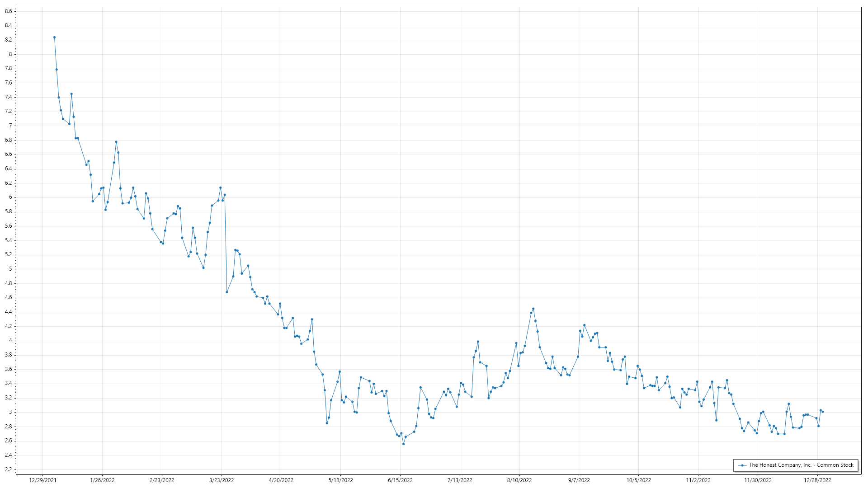The height and width of the screenshot is (488, 868).
Task: Click the 12/29/2021 x-axis date label
Action: coord(43,480)
